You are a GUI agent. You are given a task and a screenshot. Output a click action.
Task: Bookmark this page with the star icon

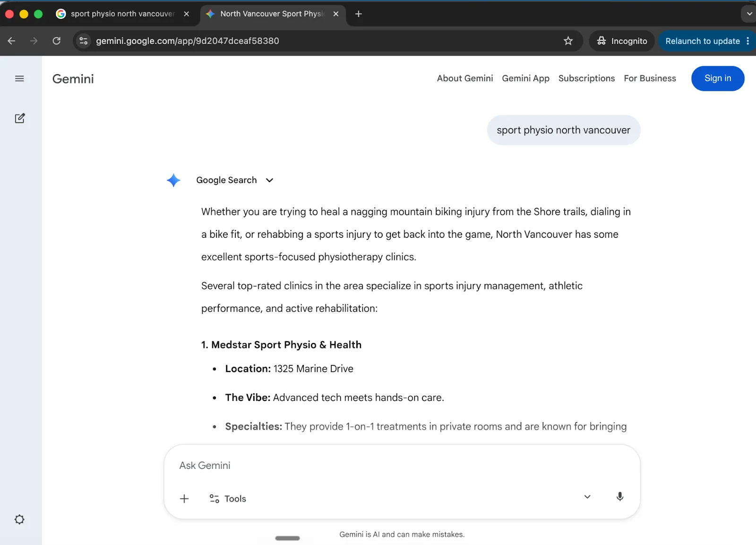(568, 41)
